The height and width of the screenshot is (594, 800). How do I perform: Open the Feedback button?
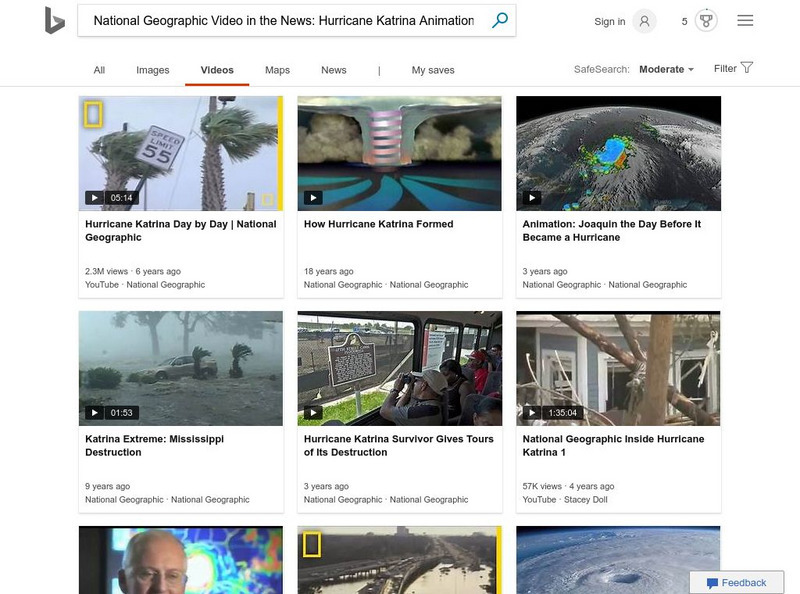[737, 582]
